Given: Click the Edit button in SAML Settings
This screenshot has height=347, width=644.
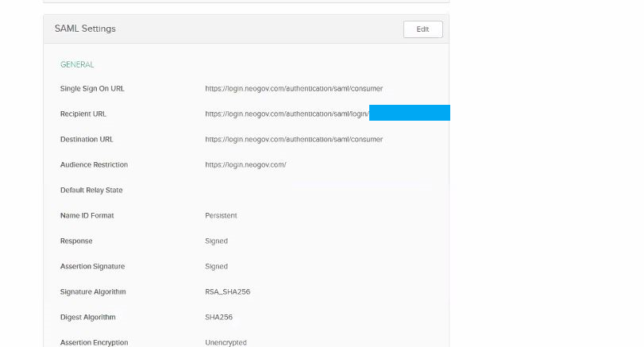Looking at the screenshot, I should [422, 29].
